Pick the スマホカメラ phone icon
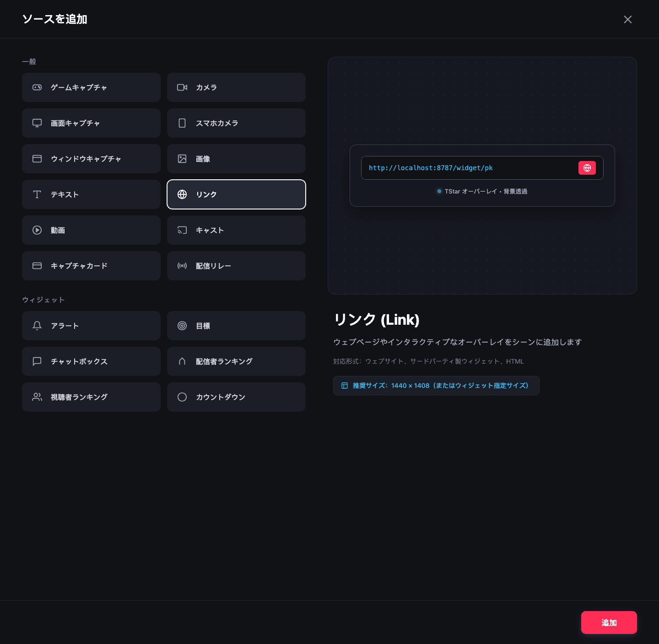The height and width of the screenshot is (644, 659). 182,123
